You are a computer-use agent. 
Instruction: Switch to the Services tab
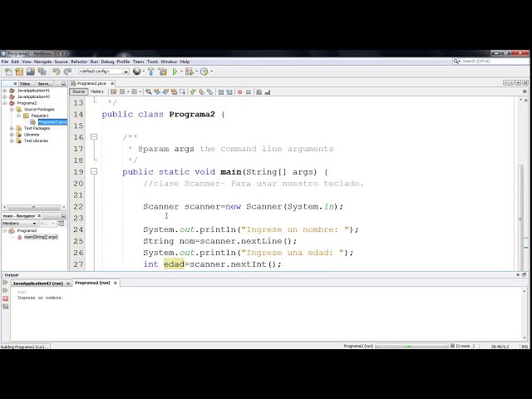tap(45, 83)
